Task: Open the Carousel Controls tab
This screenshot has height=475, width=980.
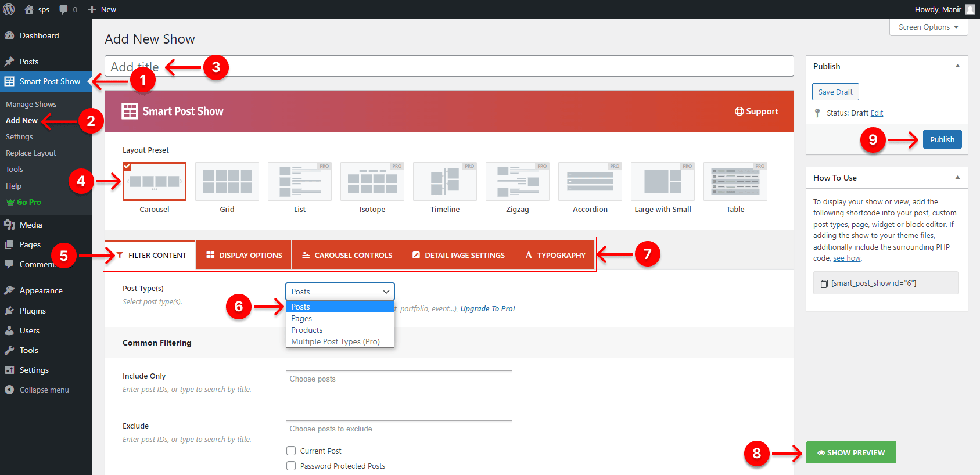Action: click(x=346, y=255)
